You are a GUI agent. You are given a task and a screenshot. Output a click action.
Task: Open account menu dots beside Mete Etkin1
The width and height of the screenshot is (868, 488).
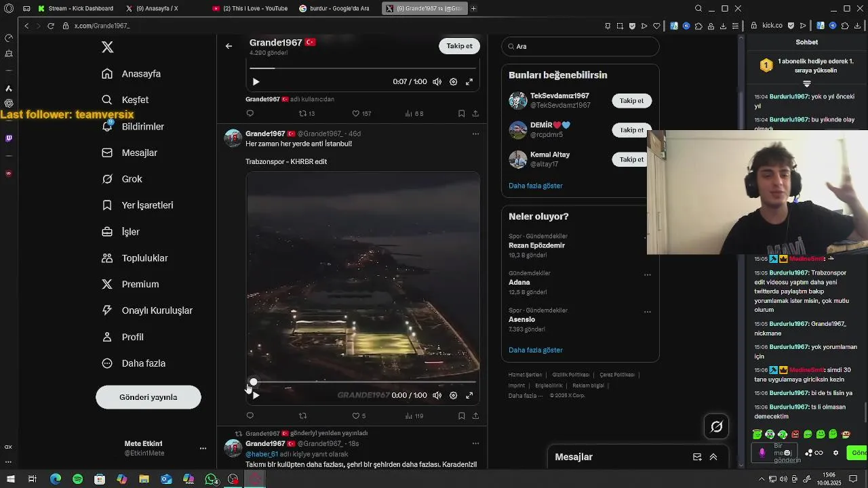(x=203, y=448)
